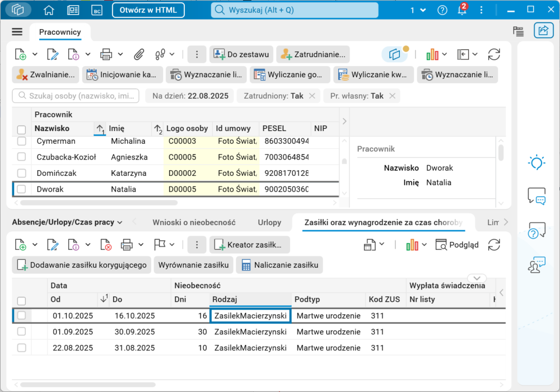Click Otwórz w HTML button

148,10
